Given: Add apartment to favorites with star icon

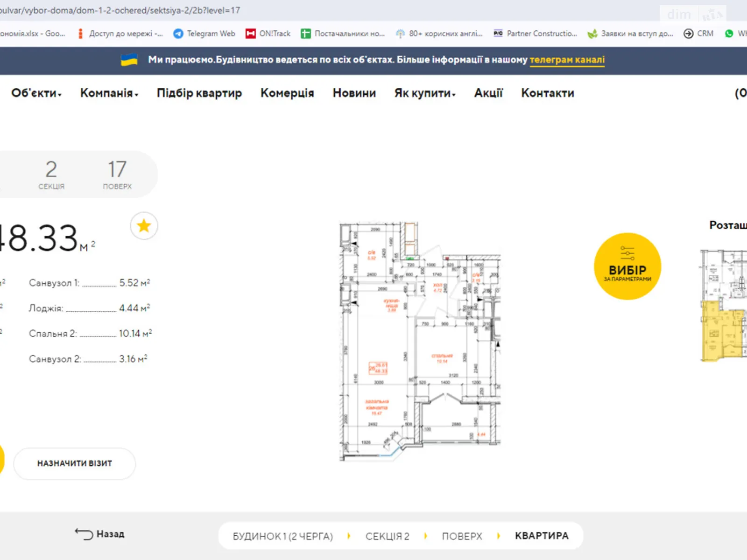Looking at the screenshot, I should [144, 226].
